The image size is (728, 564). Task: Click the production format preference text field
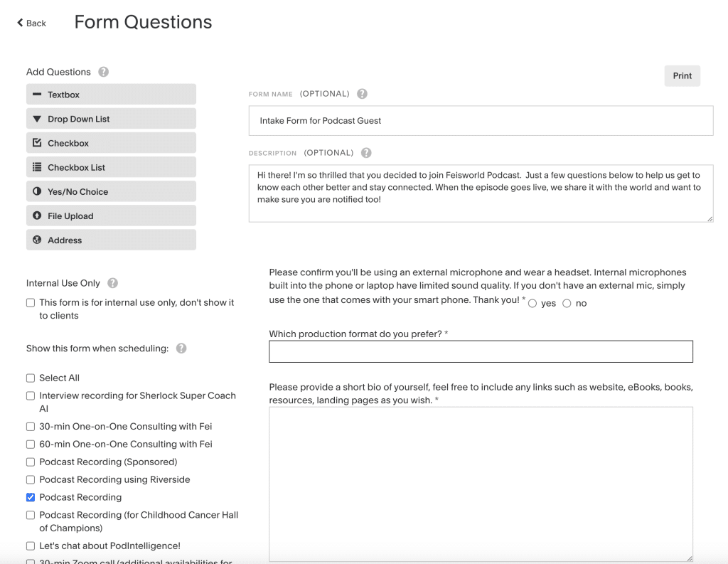point(481,351)
